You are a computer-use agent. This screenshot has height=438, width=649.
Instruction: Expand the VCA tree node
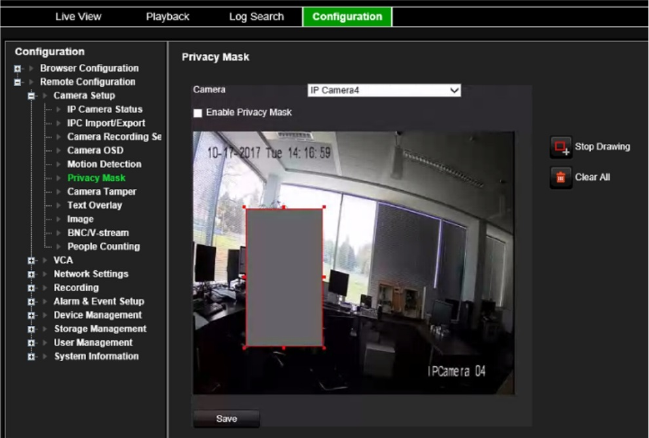[x=31, y=260]
